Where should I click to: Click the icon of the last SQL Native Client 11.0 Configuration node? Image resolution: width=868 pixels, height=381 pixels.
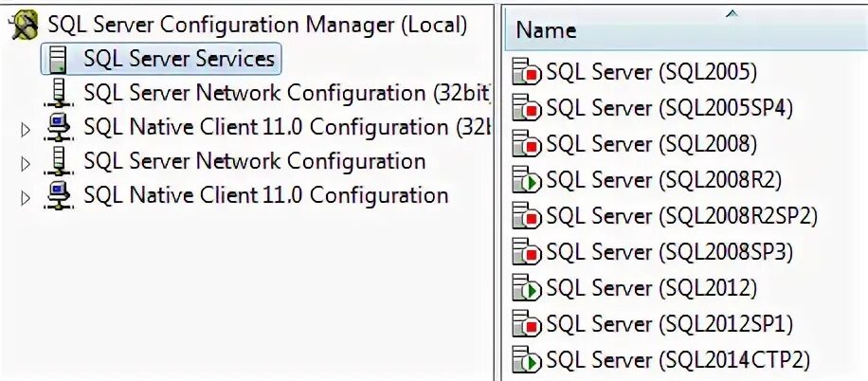pyautogui.click(x=58, y=196)
